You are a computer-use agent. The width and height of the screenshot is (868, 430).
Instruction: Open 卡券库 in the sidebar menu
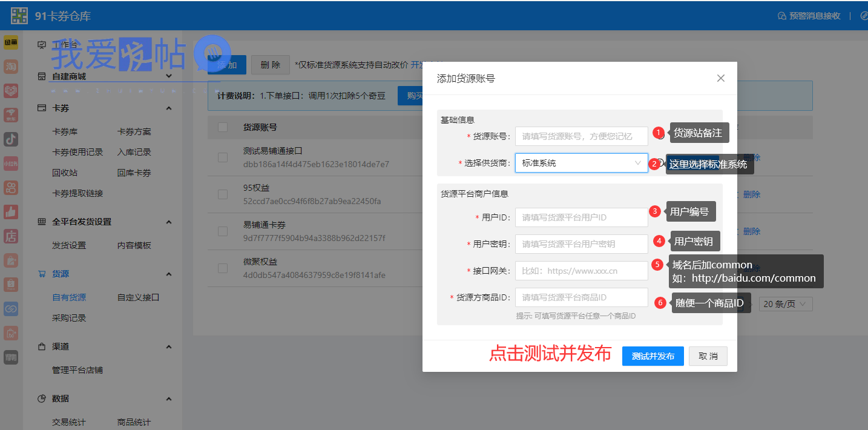(65, 131)
